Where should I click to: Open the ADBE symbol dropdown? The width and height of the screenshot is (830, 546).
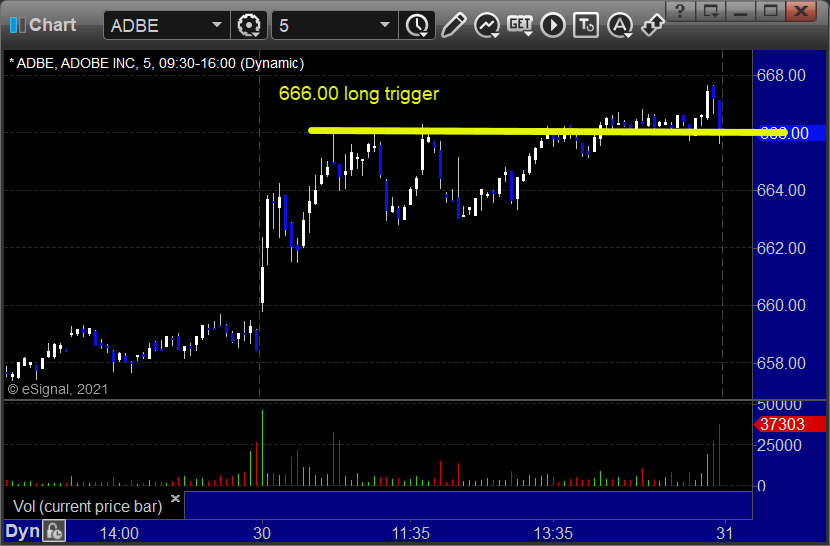pos(216,25)
